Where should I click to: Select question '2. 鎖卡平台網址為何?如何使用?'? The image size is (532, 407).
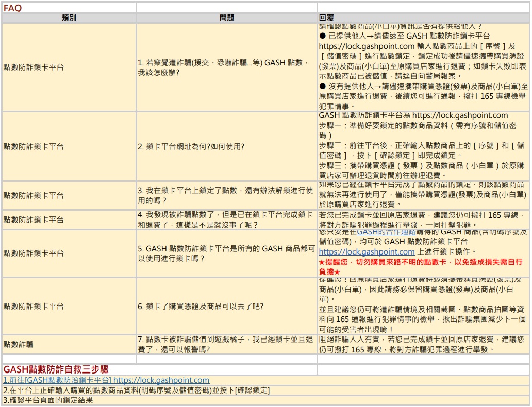click(227, 146)
